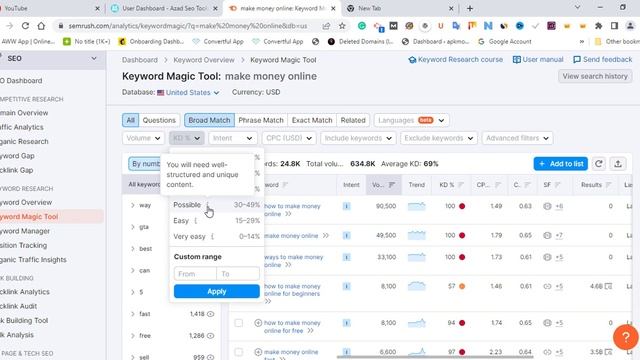The image size is (640, 360).
Task: Click Add to list button
Action: 561,164
